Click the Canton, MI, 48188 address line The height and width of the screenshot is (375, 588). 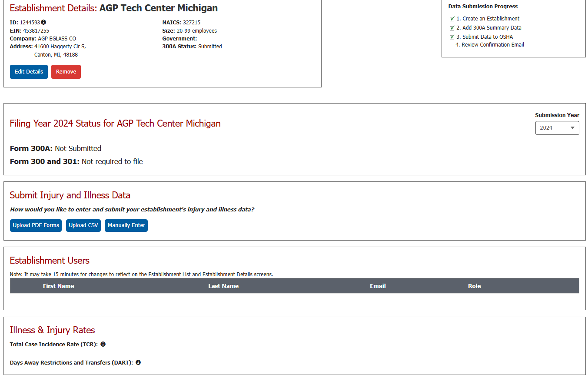tap(56, 55)
